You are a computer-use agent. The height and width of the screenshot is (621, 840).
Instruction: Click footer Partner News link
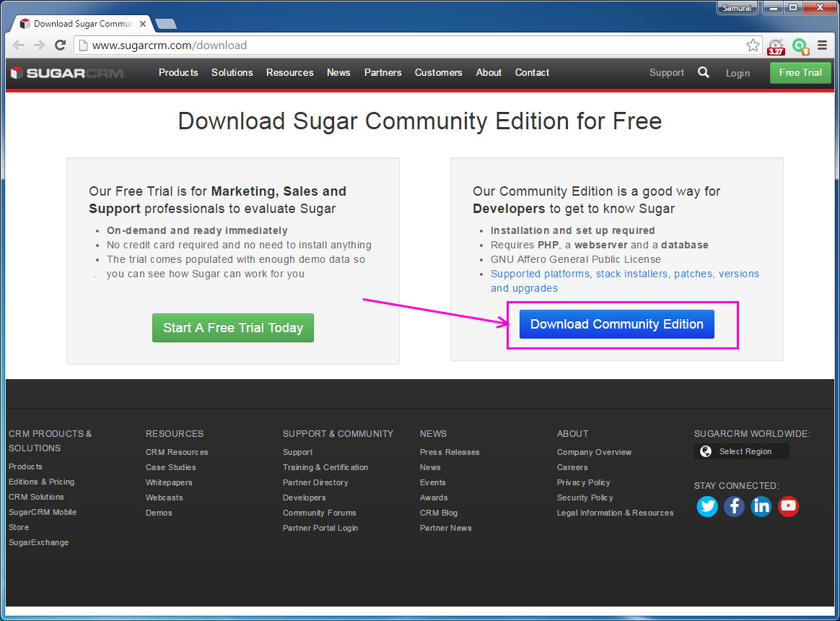click(x=445, y=528)
